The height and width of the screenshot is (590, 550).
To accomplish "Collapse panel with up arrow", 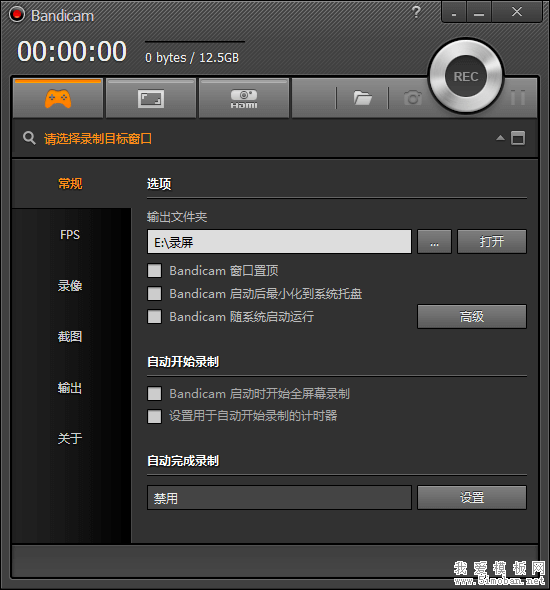I will coord(500,138).
